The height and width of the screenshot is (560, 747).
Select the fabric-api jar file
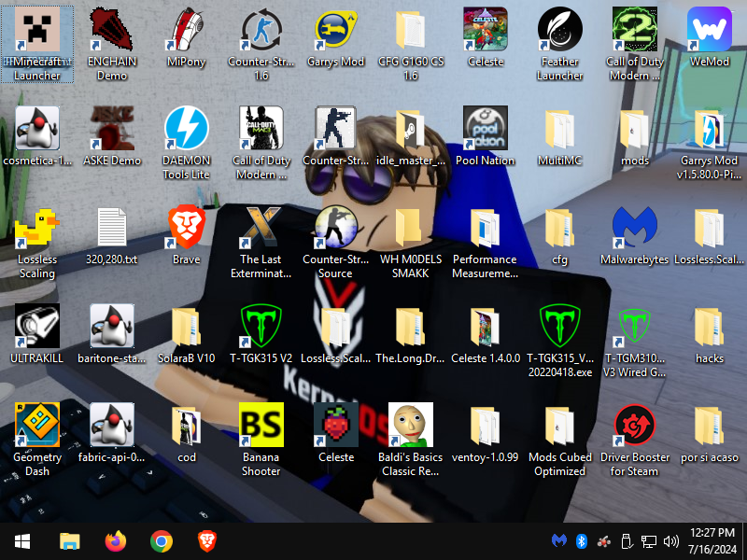[x=112, y=432]
